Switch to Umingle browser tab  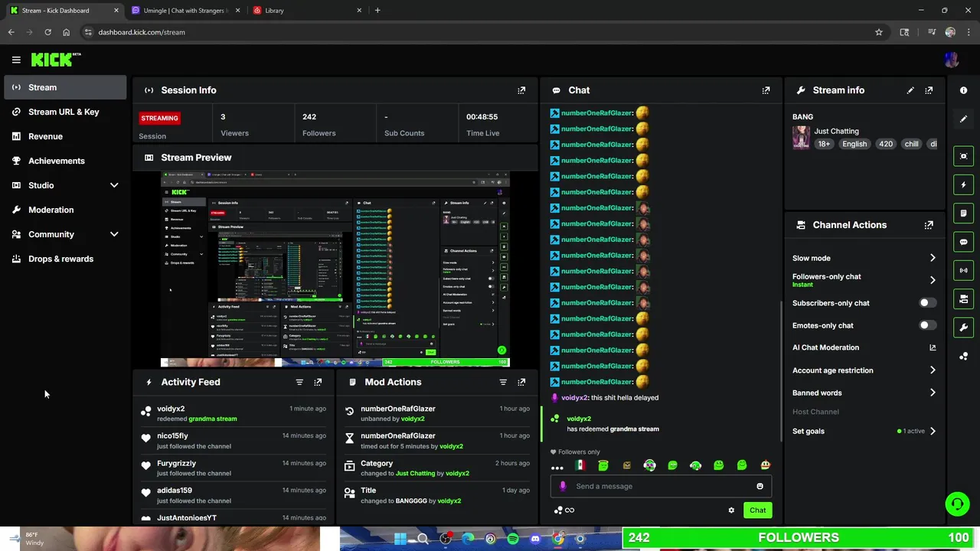185,11
